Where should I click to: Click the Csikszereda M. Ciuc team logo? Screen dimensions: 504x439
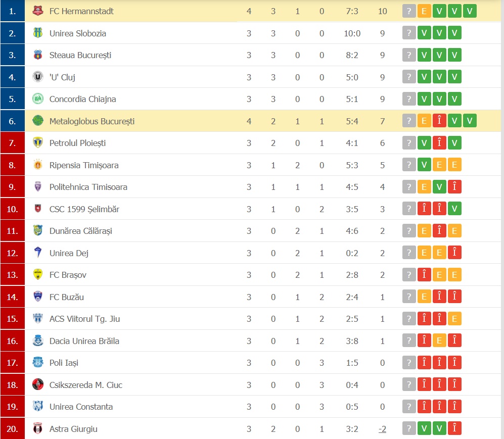pyautogui.click(x=38, y=385)
